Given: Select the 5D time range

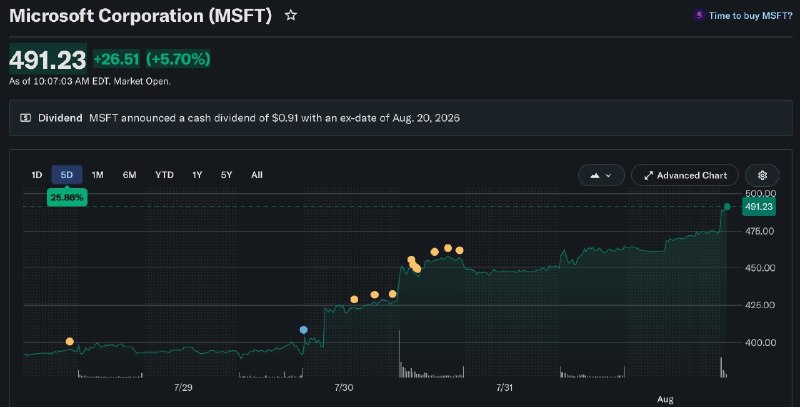Looking at the screenshot, I should 67,175.
